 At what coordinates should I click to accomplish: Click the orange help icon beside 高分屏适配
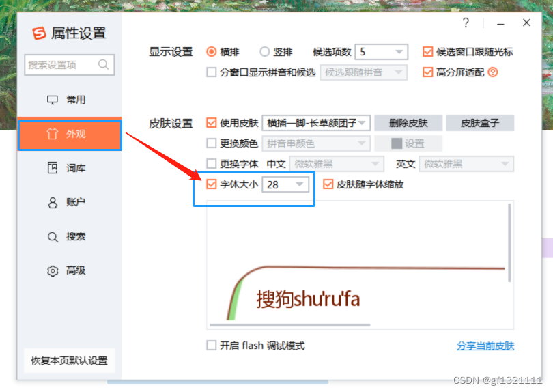click(493, 72)
